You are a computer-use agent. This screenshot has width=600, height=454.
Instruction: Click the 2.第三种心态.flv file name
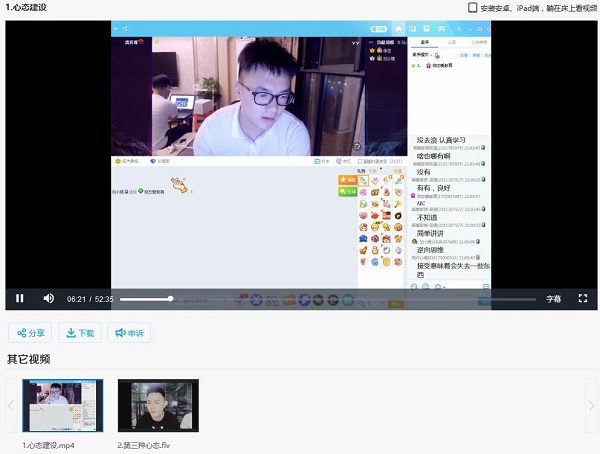click(143, 445)
